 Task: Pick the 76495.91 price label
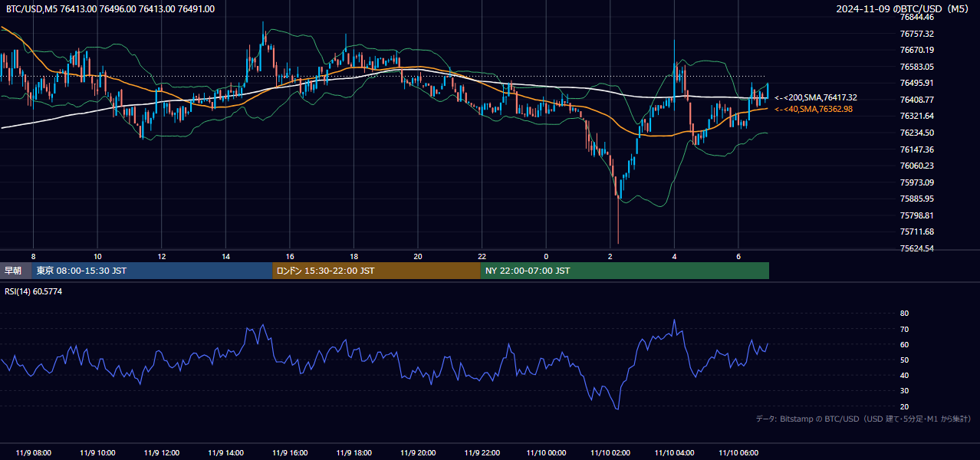(916, 83)
